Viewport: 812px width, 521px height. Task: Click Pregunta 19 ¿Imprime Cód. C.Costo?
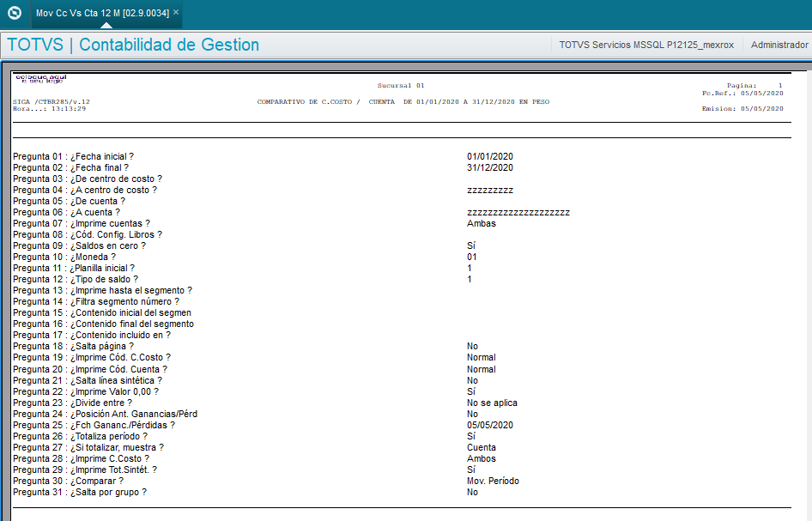click(x=92, y=357)
